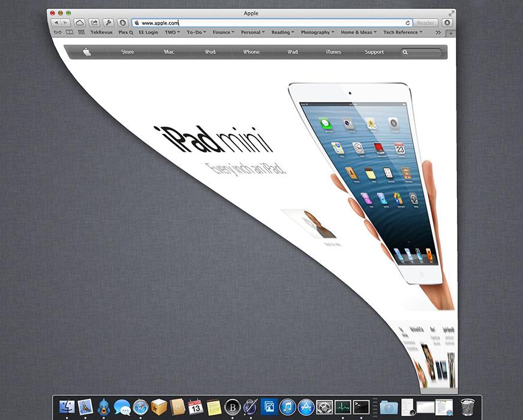This screenshot has height=420, width=523.
Task: Select the iPhone navigation tab
Action: point(251,52)
